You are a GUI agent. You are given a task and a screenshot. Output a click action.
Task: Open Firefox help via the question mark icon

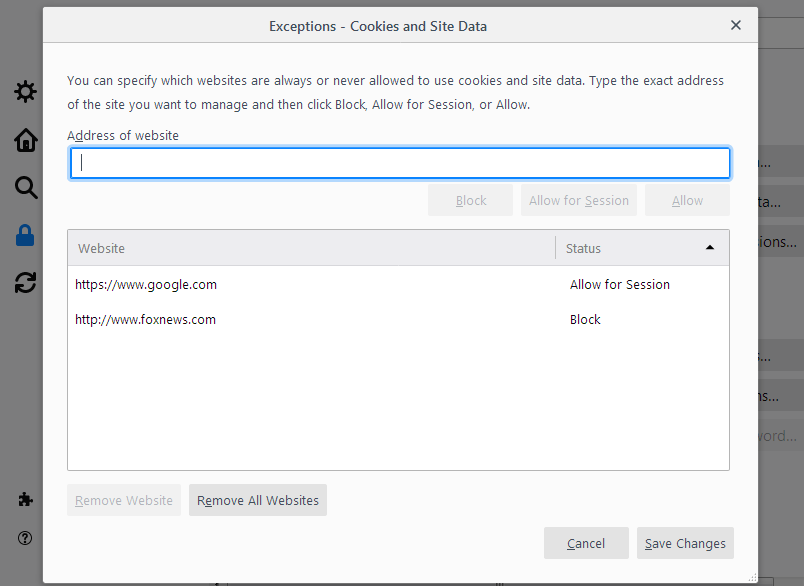pos(25,538)
